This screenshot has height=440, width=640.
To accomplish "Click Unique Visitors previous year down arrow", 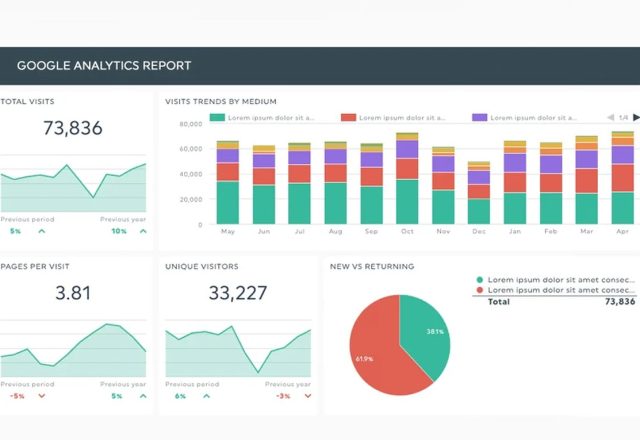I will click(x=308, y=396).
